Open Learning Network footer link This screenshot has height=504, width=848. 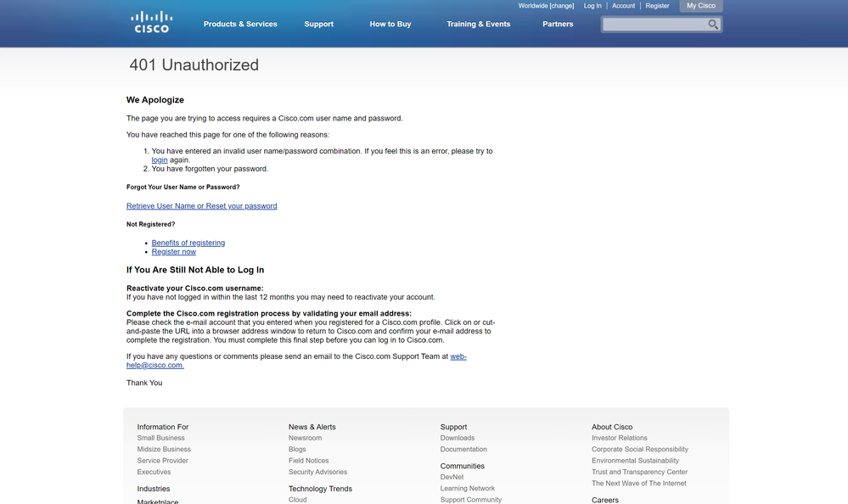[x=467, y=489]
